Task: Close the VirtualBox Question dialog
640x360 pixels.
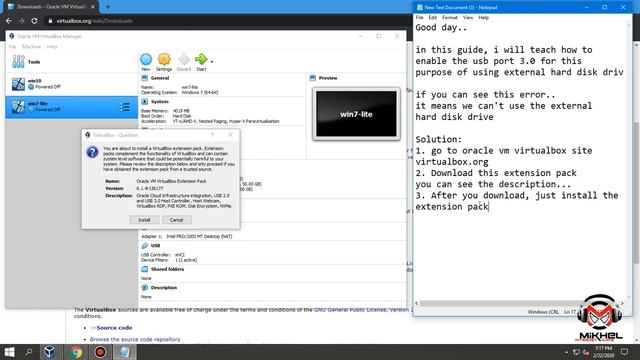Action: click(231, 135)
